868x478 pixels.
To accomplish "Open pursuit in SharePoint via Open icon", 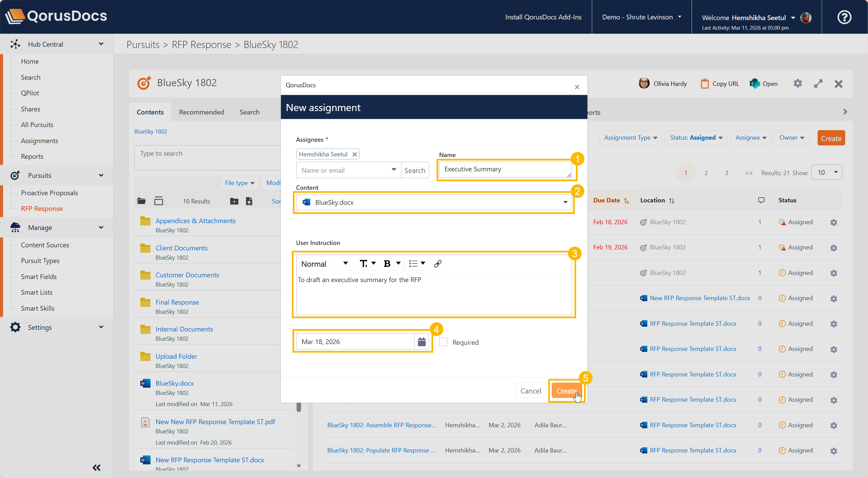I will click(755, 83).
